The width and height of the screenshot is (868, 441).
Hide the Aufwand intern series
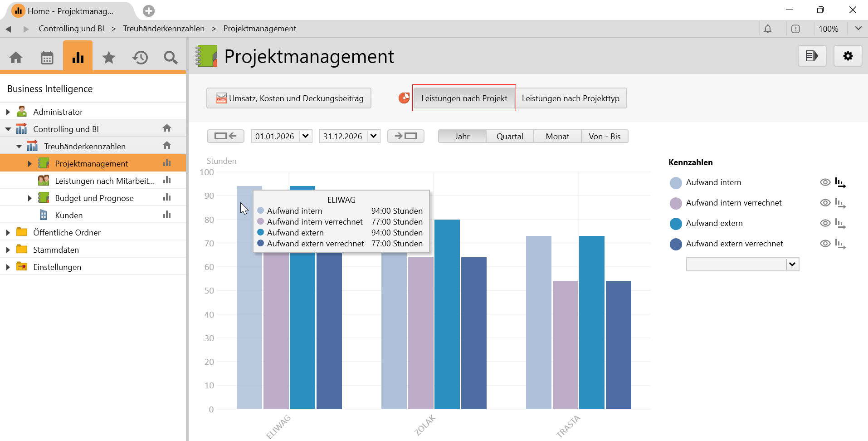[825, 182]
